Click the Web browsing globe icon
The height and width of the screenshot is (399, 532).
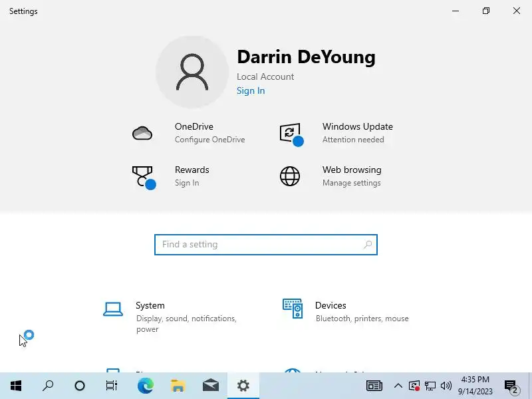click(290, 176)
